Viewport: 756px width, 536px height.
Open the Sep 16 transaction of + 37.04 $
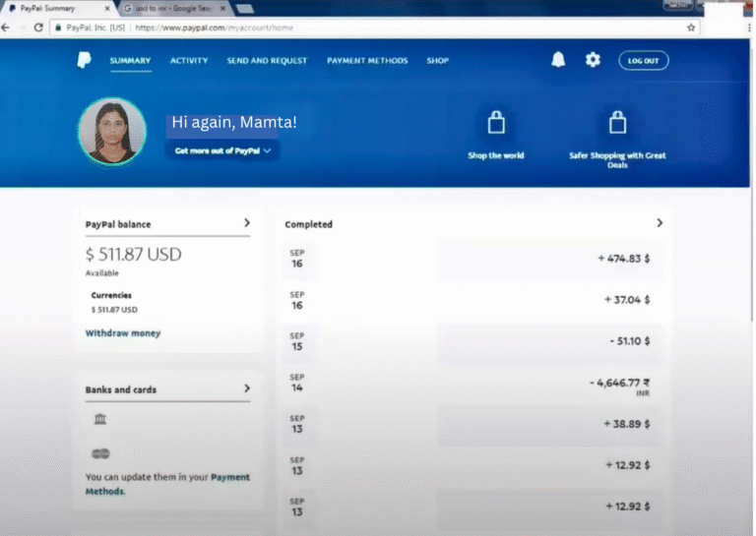(472, 300)
